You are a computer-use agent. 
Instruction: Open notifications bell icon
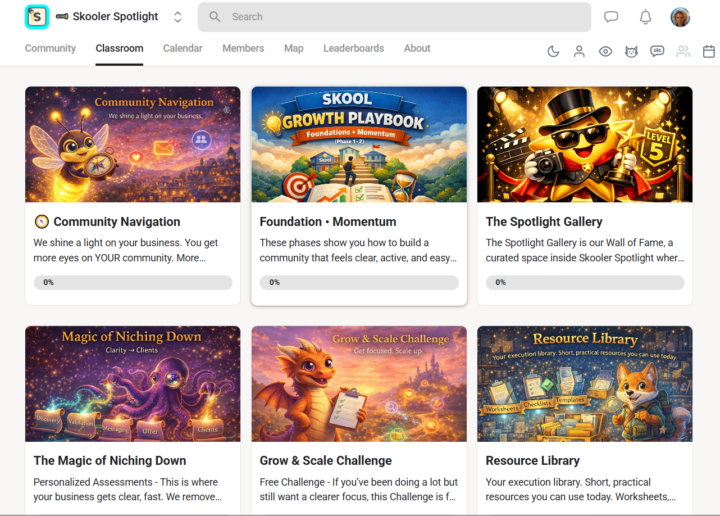(x=645, y=17)
